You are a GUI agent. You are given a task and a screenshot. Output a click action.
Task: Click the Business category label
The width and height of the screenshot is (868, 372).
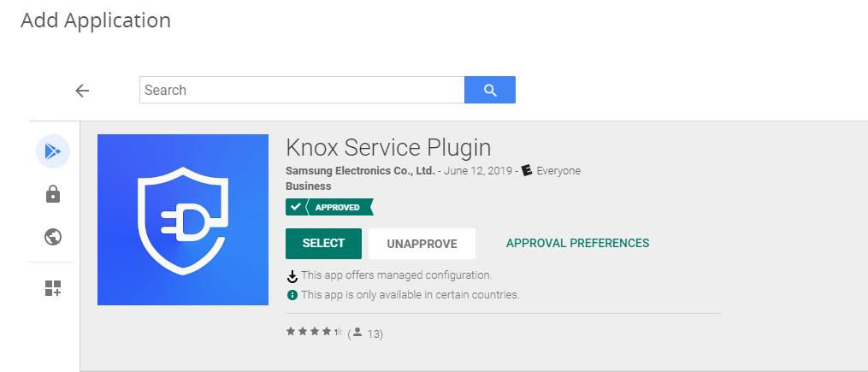pyautogui.click(x=309, y=186)
